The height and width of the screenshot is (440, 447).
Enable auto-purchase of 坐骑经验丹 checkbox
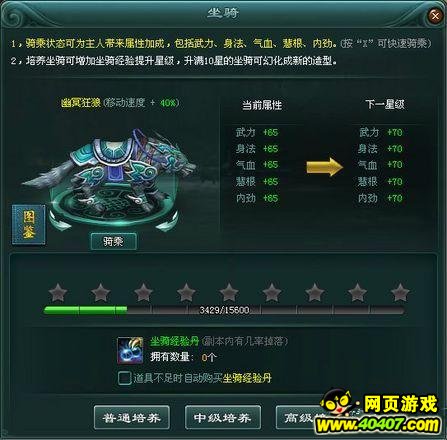click(124, 378)
